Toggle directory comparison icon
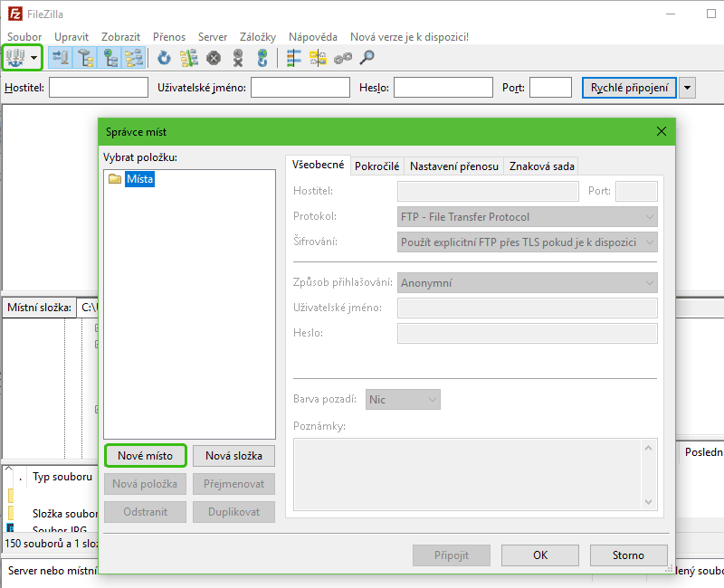The width and height of the screenshot is (724, 588). tap(319, 58)
